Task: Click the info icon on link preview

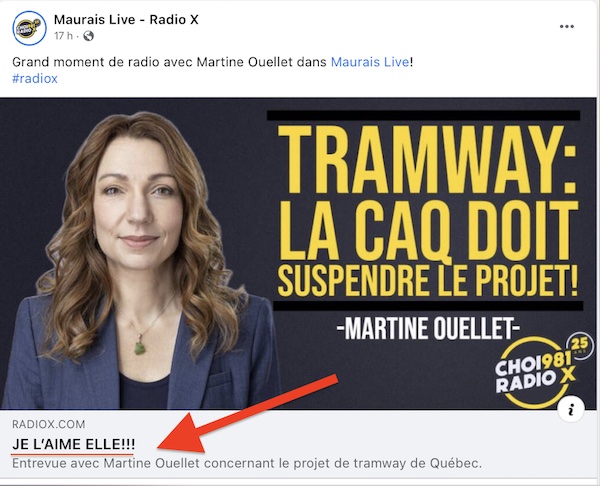Action: 571,410
